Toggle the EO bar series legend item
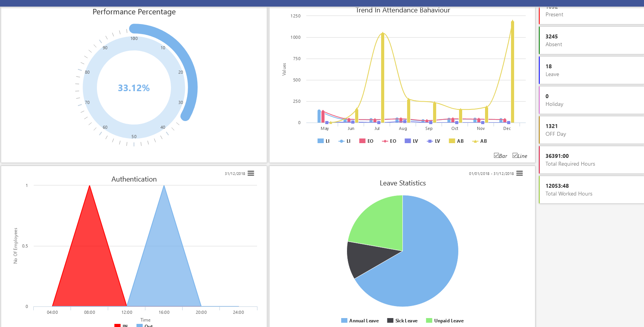Image resolution: width=644 pixels, height=327 pixels. pos(366,141)
